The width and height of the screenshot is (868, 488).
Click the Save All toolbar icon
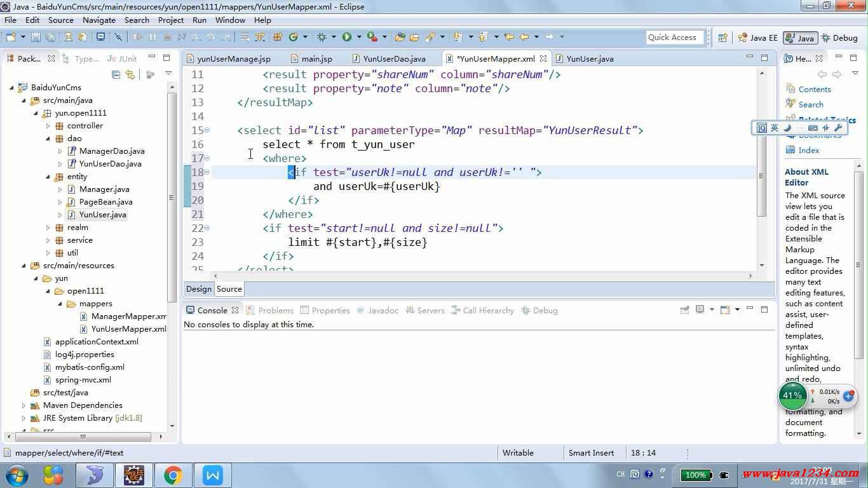coord(50,37)
